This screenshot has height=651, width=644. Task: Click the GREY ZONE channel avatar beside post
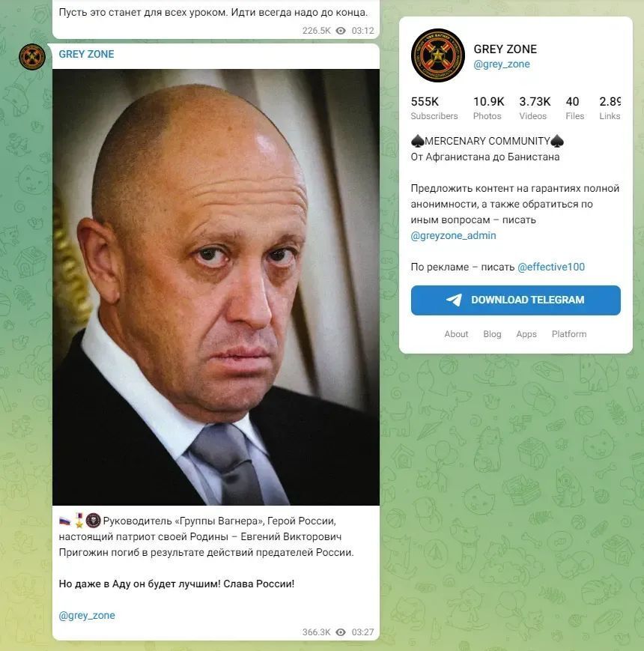[32, 57]
